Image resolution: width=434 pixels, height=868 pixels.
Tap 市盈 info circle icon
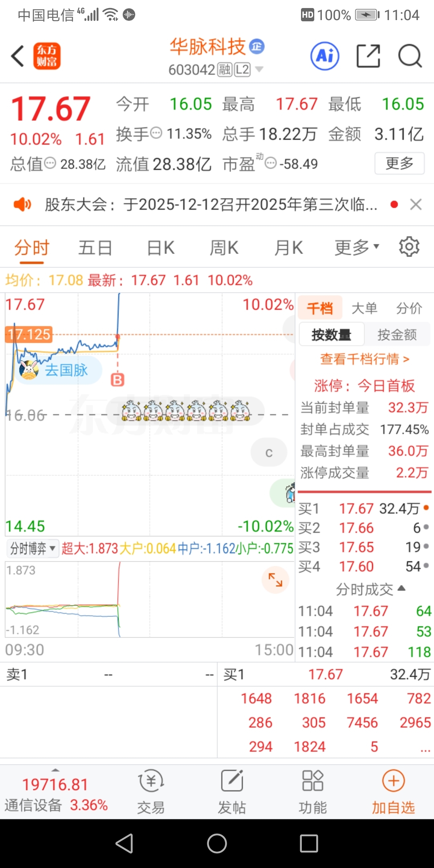[271, 163]
